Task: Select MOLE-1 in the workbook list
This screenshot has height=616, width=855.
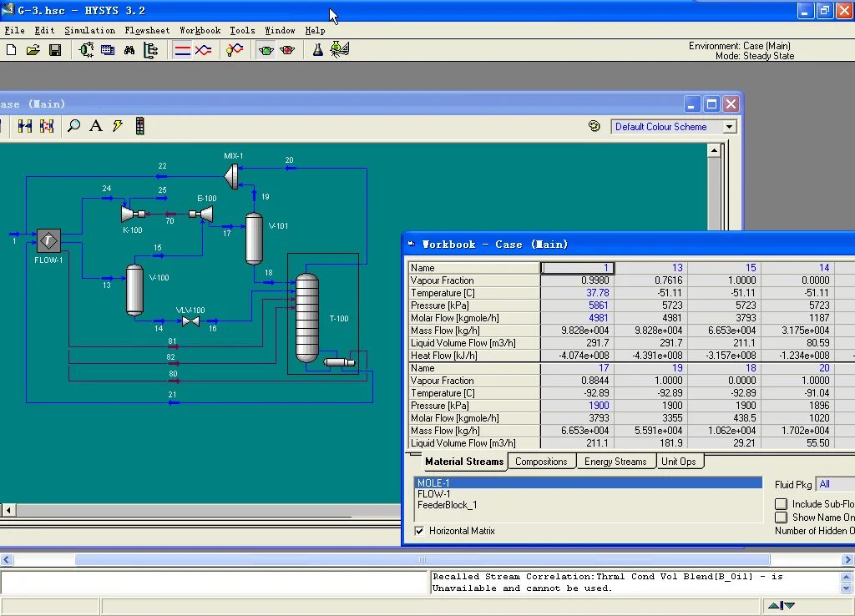Action: (588, 483)
